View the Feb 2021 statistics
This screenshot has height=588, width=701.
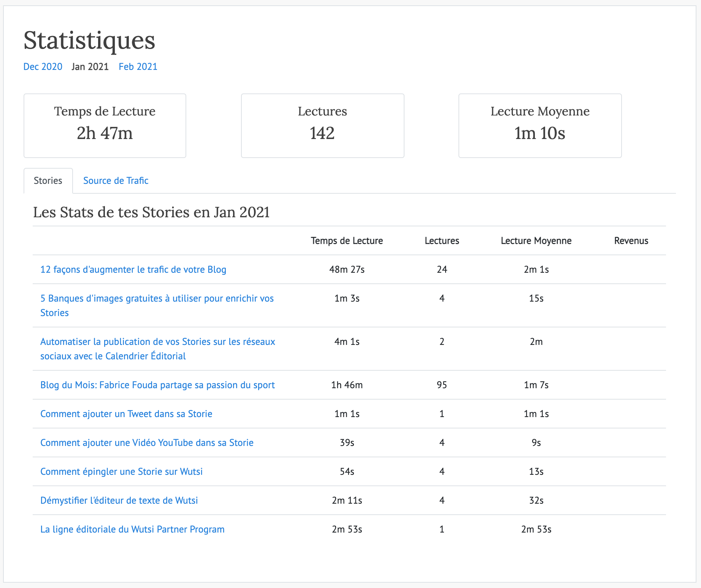pyautogui.click(x=138, y=66)
